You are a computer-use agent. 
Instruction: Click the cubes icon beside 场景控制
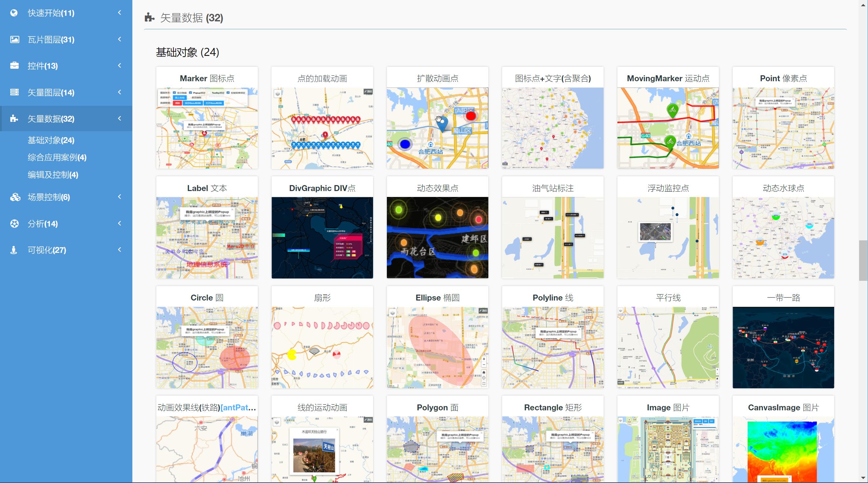15,197
